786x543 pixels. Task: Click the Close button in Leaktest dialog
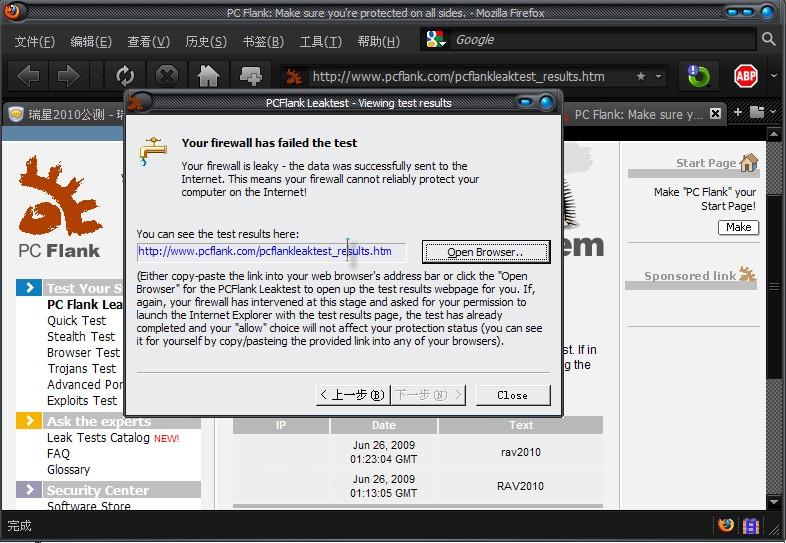tap(513, 395)
